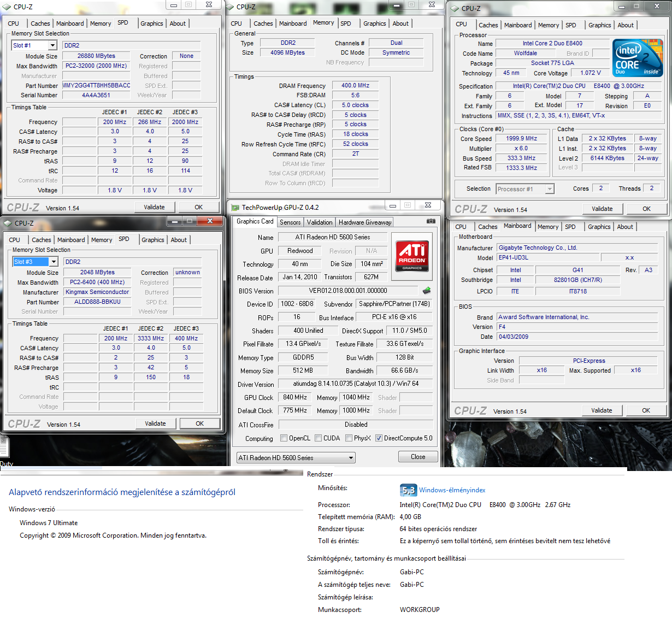This screenshot has height=624, width=672.
Task: Click the Gigabyte Technology Co., Ltd. manufacturer field
Action: click(x=577, y=248)
